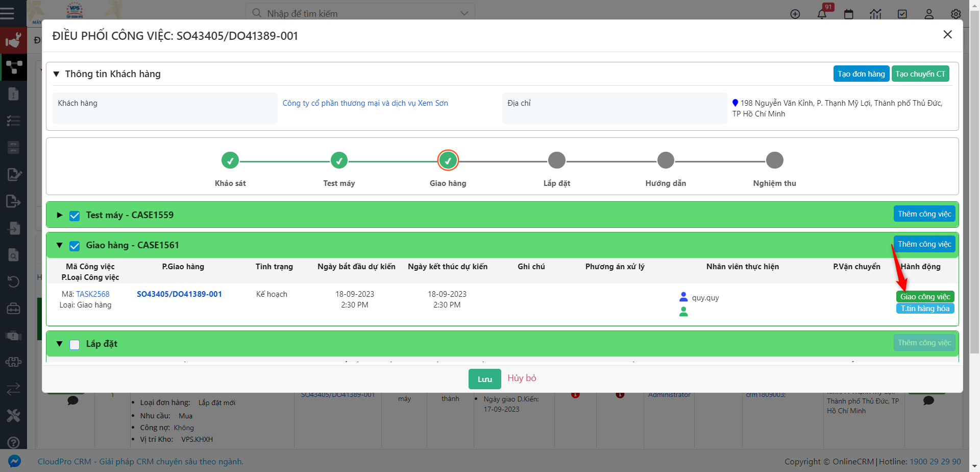Open the search box dropdown arrow
This screenshot has width=980, height=472.
tap(464, 13)
